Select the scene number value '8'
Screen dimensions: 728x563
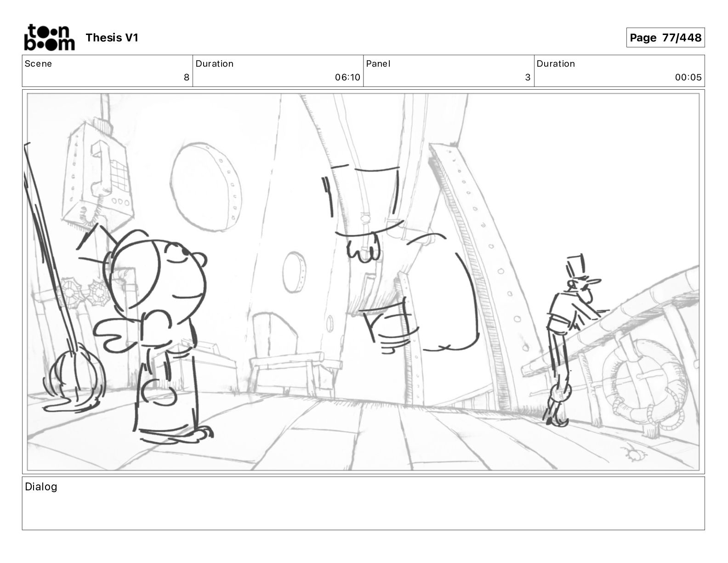pos(187,77)
